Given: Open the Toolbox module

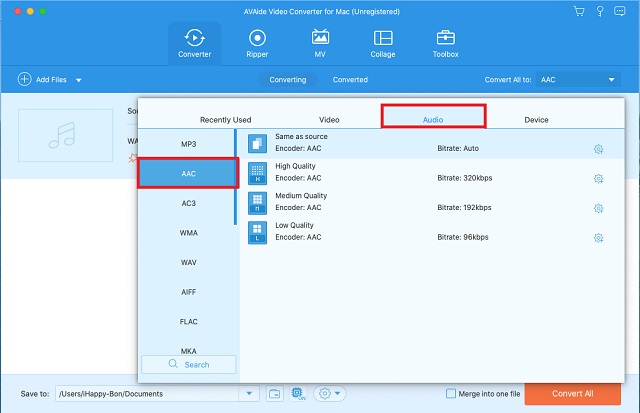Looking at the screenshot, I should 445,43.
